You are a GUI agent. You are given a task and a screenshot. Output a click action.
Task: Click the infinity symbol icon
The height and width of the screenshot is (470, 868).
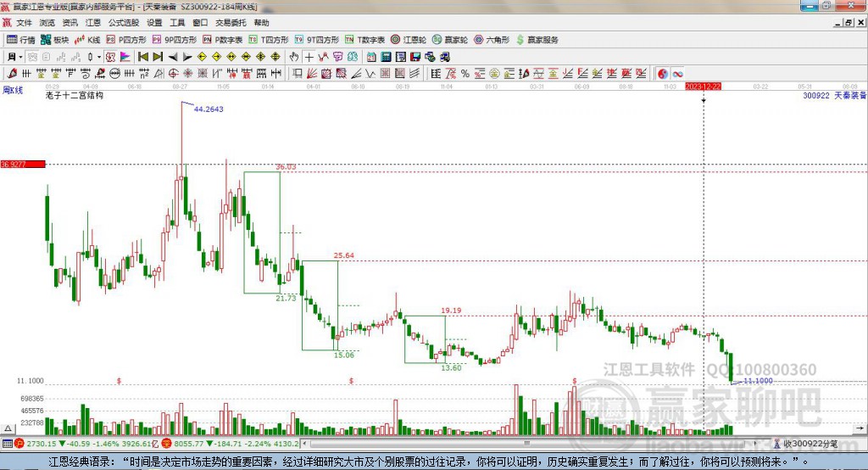[x=677, y=74]
